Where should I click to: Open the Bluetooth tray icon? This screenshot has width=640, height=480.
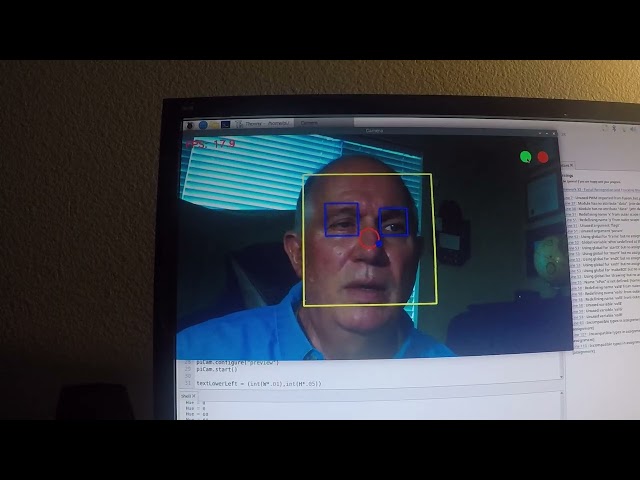(614, 128)
